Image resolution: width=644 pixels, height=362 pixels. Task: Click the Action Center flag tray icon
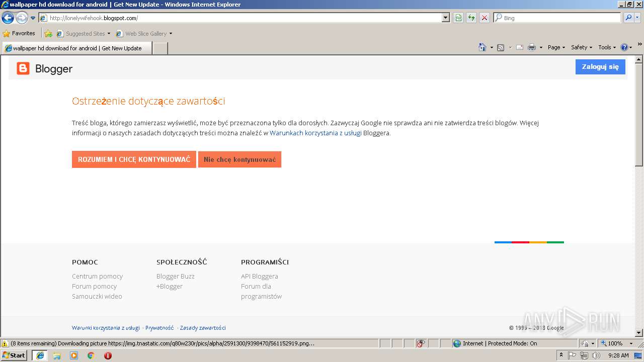(573, 355)
